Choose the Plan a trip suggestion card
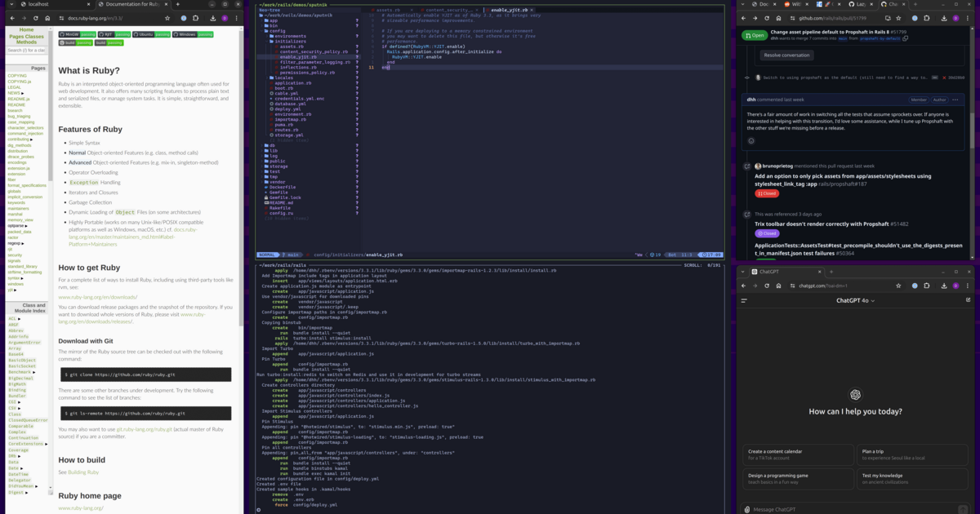 pyautogui.click(x=913, y=454)
